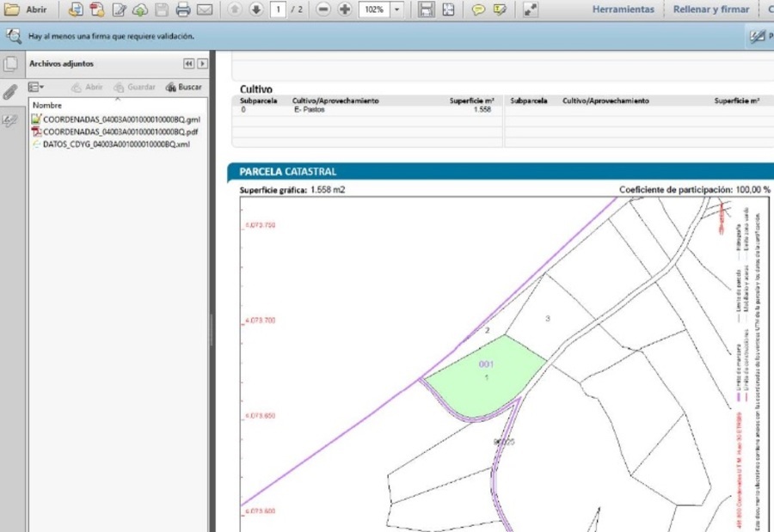Viewport: 774px width, 532px height.
Task: Open the page thumbnails panel icon
Action: (x=9, y=64)
